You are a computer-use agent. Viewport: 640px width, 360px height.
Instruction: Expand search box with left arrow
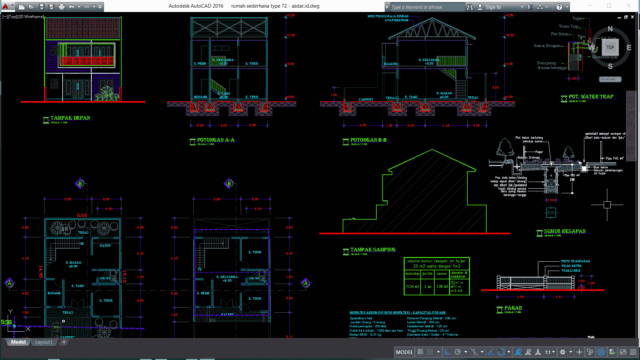click(387, 7)
